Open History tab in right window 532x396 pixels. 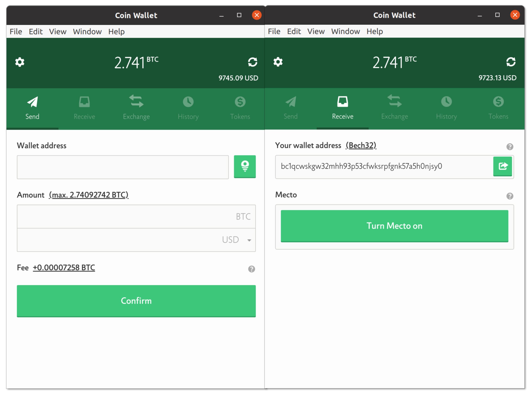[x=447, y=108]
